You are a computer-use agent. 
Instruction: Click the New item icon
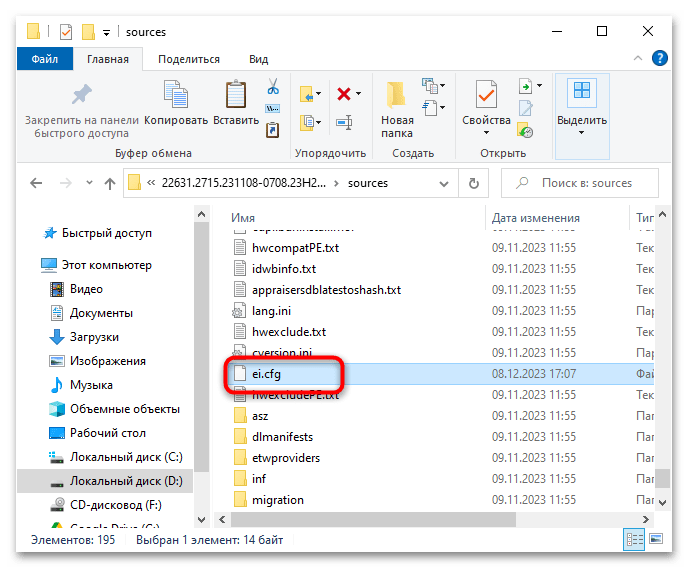(x=430, y=86)
